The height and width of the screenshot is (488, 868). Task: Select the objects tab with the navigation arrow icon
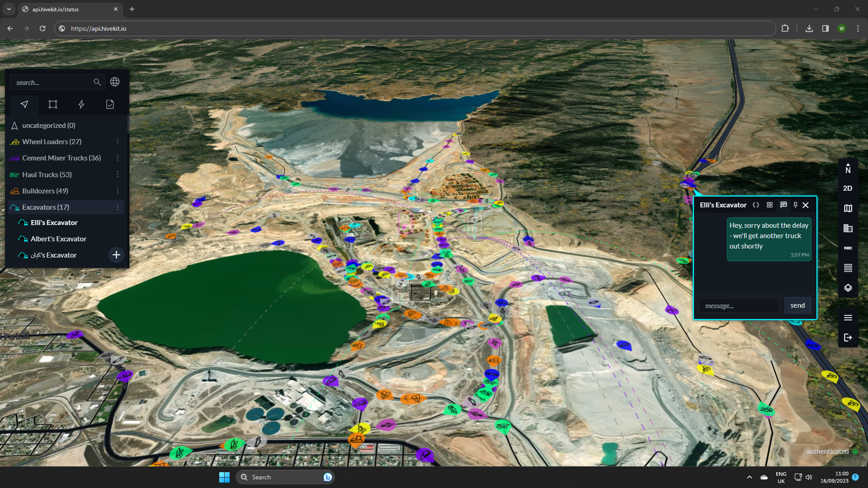point(24,104)
